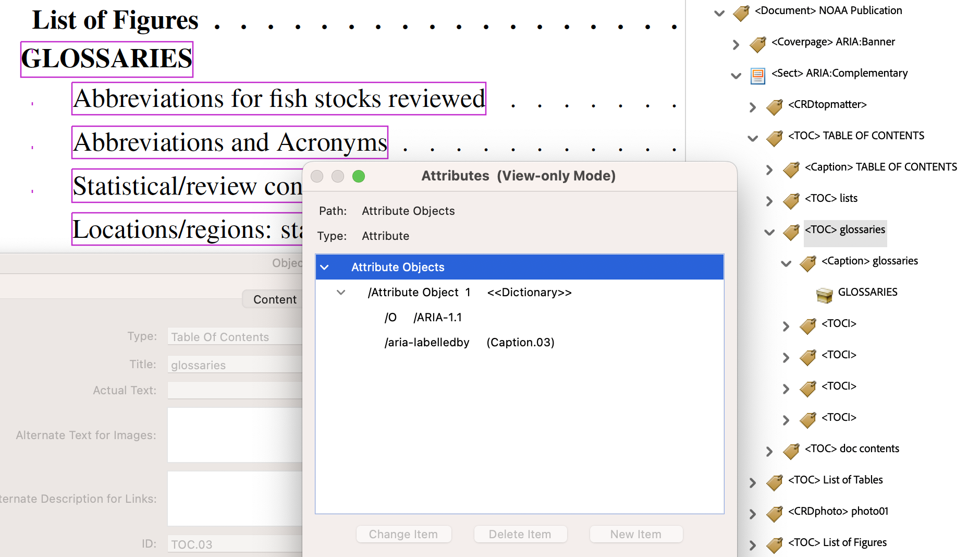Select the aria-labelledby attribute entry

point(427,343)
